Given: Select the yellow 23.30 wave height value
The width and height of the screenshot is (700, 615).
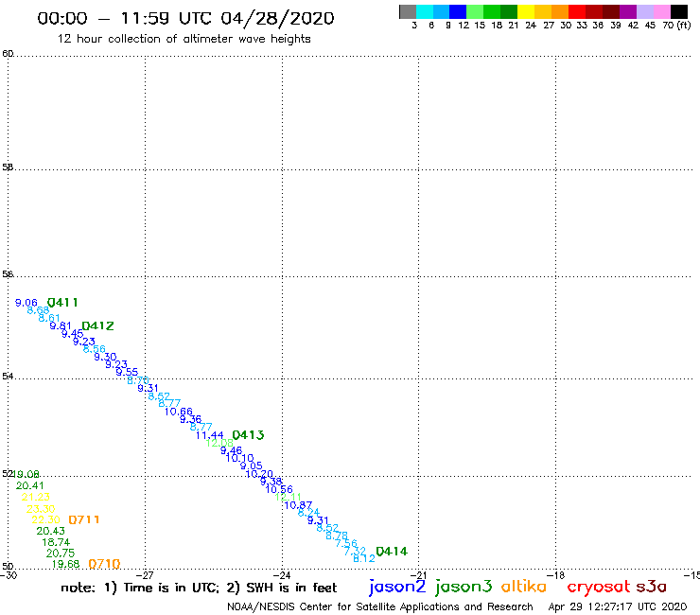Looking at the screenshot, I should click(41, 509).
